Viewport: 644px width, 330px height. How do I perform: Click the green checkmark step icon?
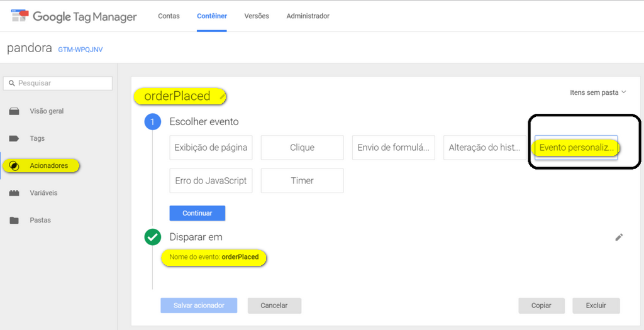152,237
